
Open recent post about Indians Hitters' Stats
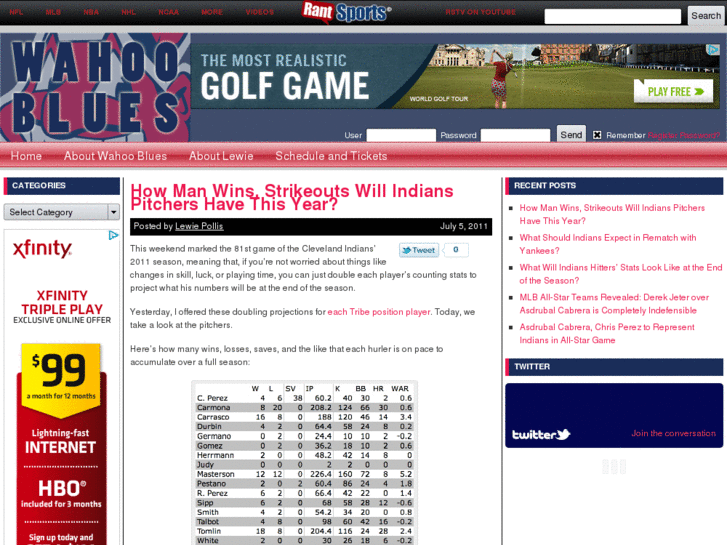click(621, 274)
